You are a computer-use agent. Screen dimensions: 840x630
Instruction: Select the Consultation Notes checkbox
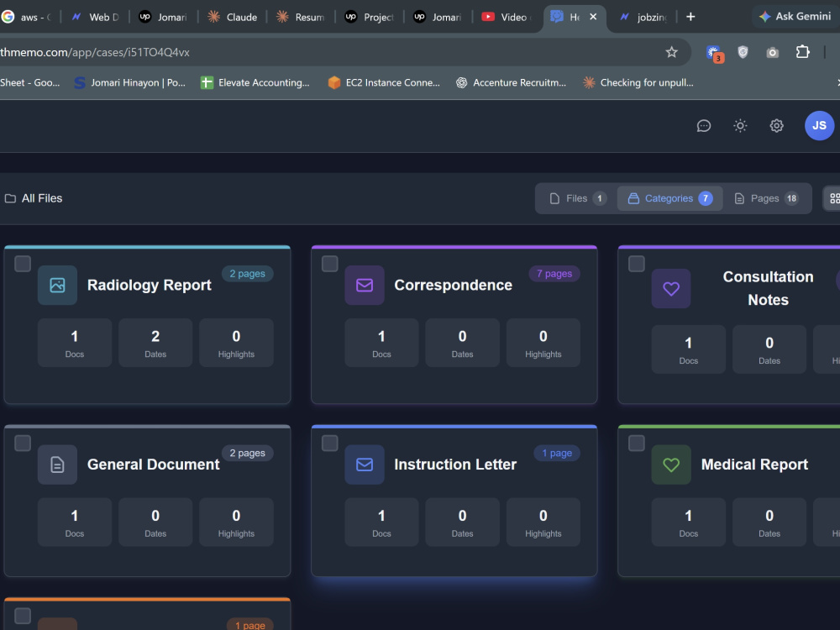click(637, 264)
